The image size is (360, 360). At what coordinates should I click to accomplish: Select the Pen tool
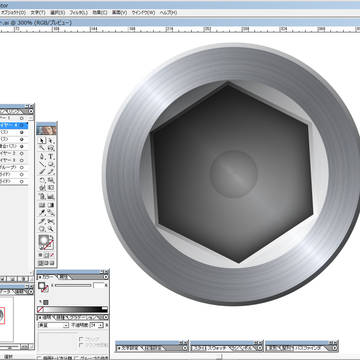[42, 156]
